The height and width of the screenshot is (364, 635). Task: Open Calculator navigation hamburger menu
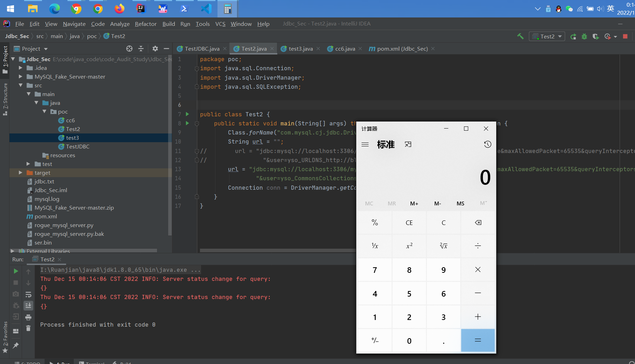365,144
